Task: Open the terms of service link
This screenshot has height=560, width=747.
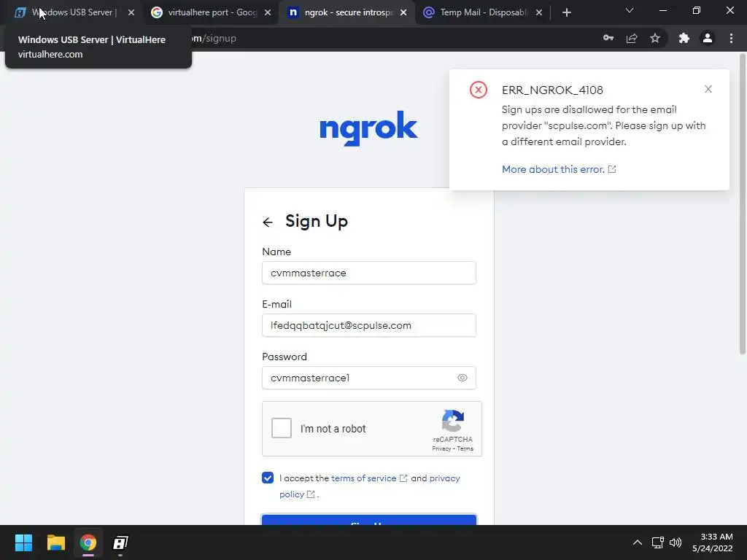Action: tap(368, 478)
